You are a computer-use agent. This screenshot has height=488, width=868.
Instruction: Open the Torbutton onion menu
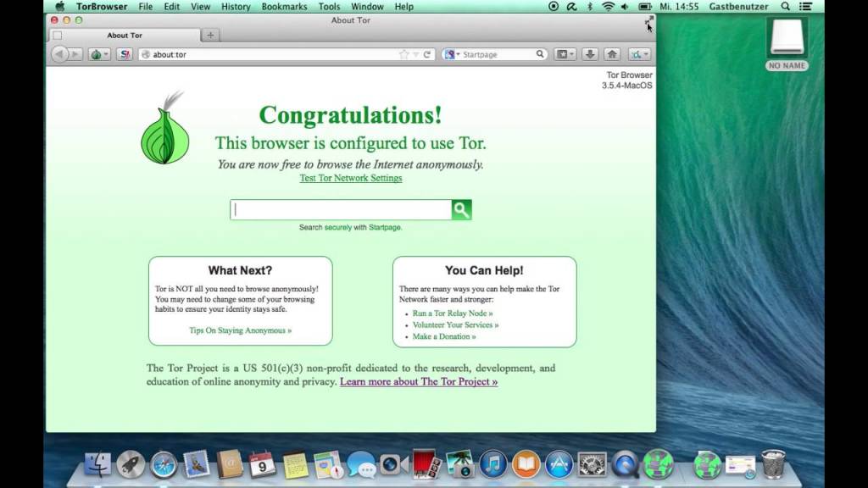pos(100,54)
